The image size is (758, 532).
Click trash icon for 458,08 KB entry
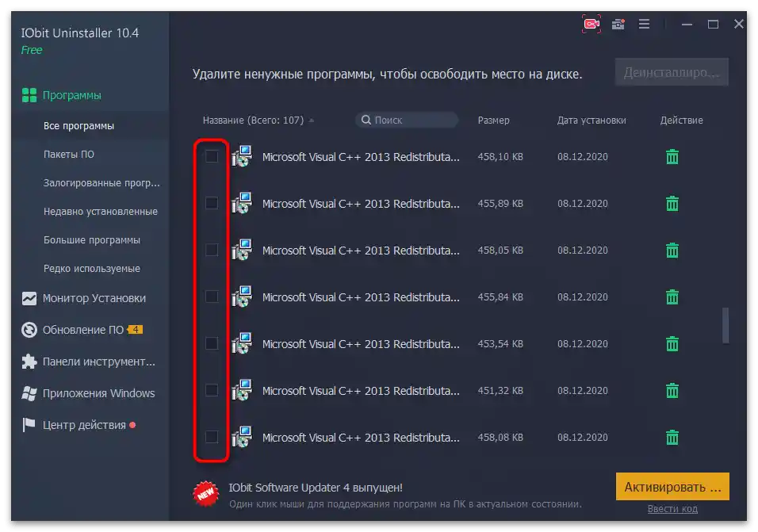pyautogui.click(x=672, y=438)
